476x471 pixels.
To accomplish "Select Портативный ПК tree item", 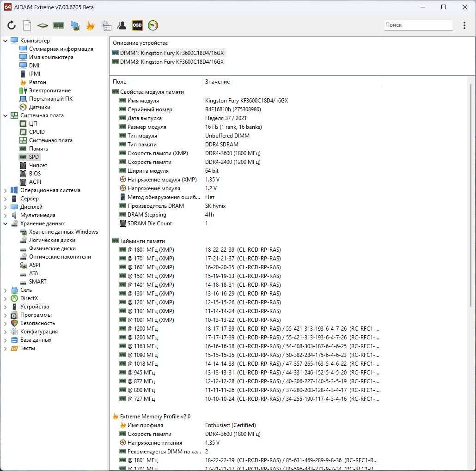I will click(x=51, y=98).
